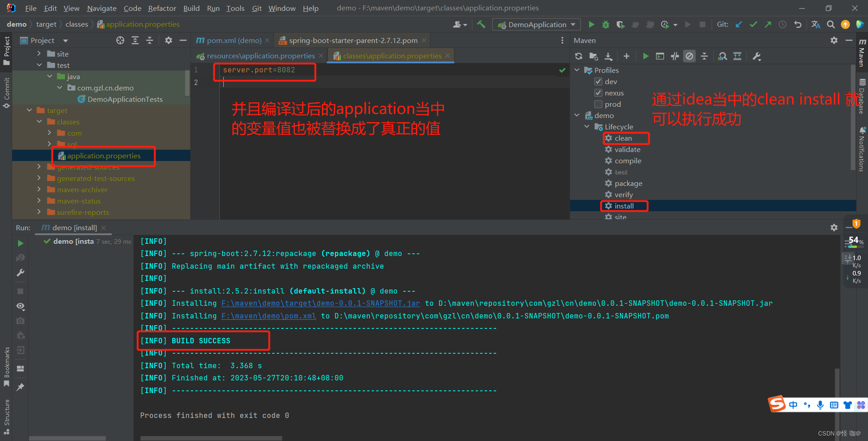This screenshot has width=868, height=441.
Task: Click Git commit checkmark icon
Action: coord(753,24)
